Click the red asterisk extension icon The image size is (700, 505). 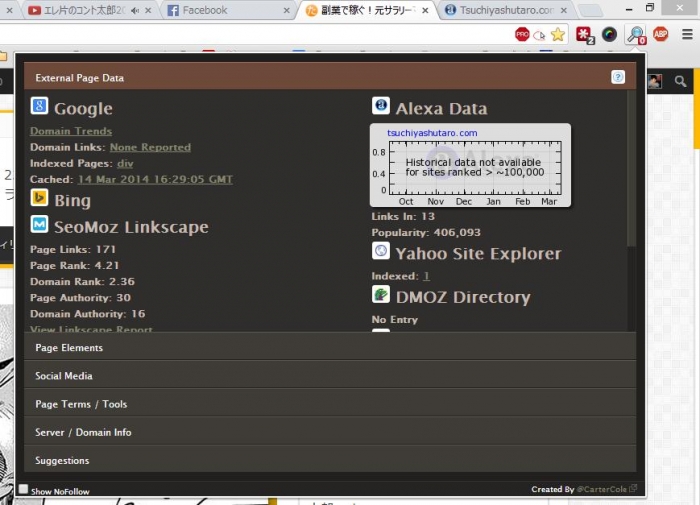pos(584,35)
